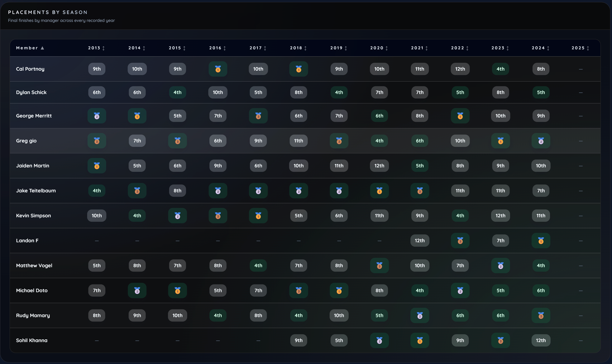Image resolution: width=612 pixels, height=364 pixels.
Task: Click Greg gio's 2024 silver medal
Action: [541, 141]
